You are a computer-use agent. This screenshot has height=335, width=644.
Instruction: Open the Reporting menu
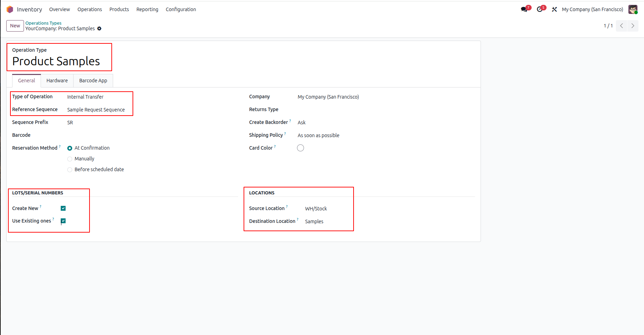[147, 9]
